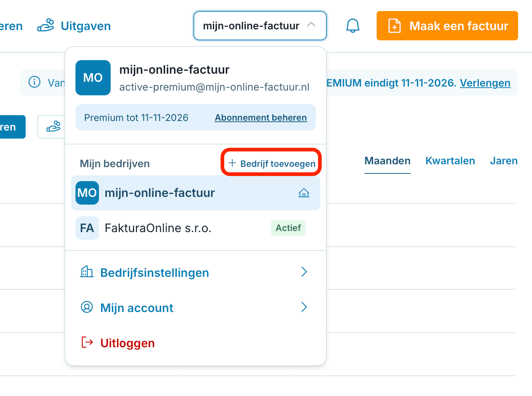Follow the Verlengen link in banner
Screen dimensions: 532x396
click(x=485, y=83)
